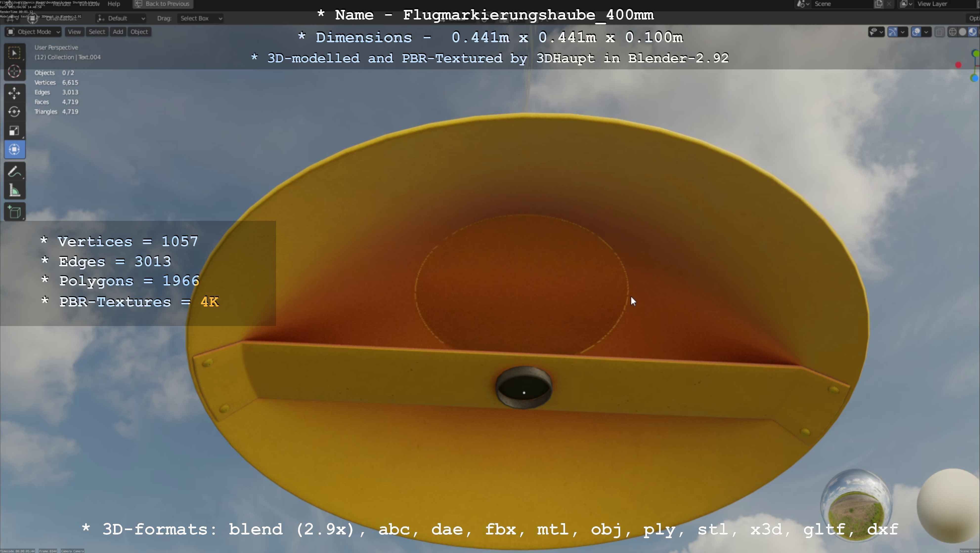This screenshot has width=980, height=553.
Task: Switch to solid viewport shading
Action: [x=962, y=32]
